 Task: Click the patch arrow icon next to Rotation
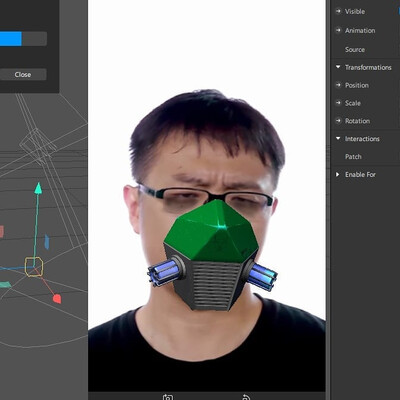(x=338, y=121)
